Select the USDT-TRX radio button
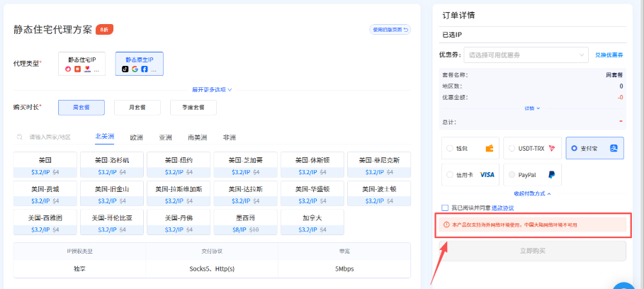644x289 pixels. tap(512, 148)
